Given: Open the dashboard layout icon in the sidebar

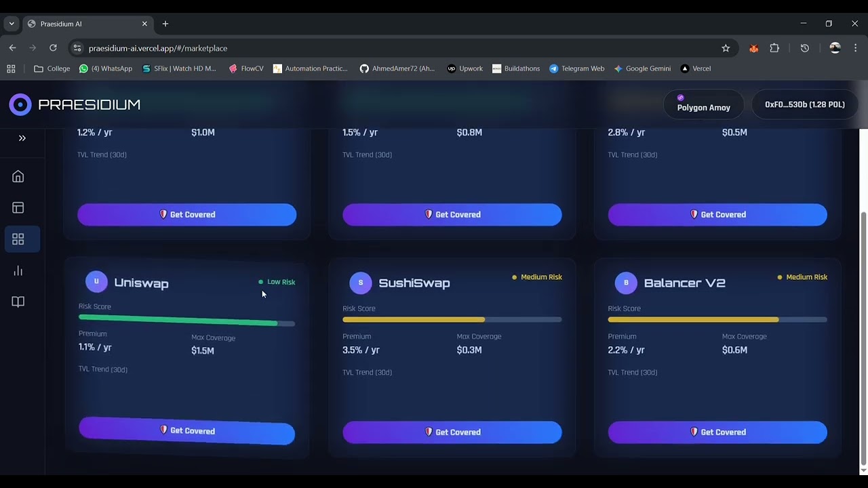Looking at the screenshot, I should pyautogui.click(x=18, y=207).
